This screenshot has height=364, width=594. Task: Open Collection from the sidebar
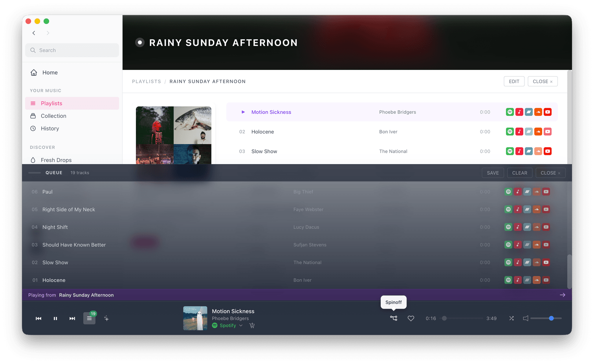tap(53, 115)
